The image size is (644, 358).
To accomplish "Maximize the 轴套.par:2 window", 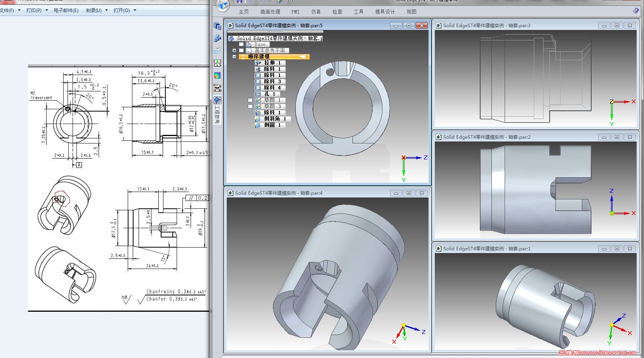I will [x=617, y=137].
